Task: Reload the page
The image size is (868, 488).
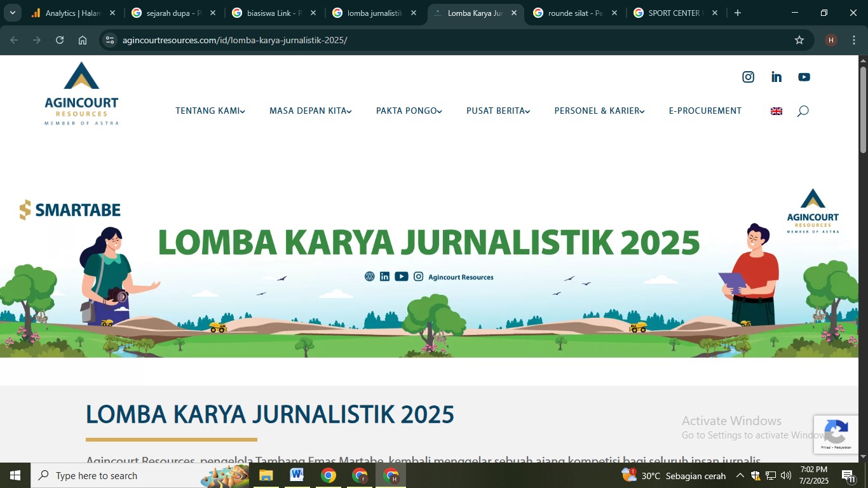Action: pos(60,40)
